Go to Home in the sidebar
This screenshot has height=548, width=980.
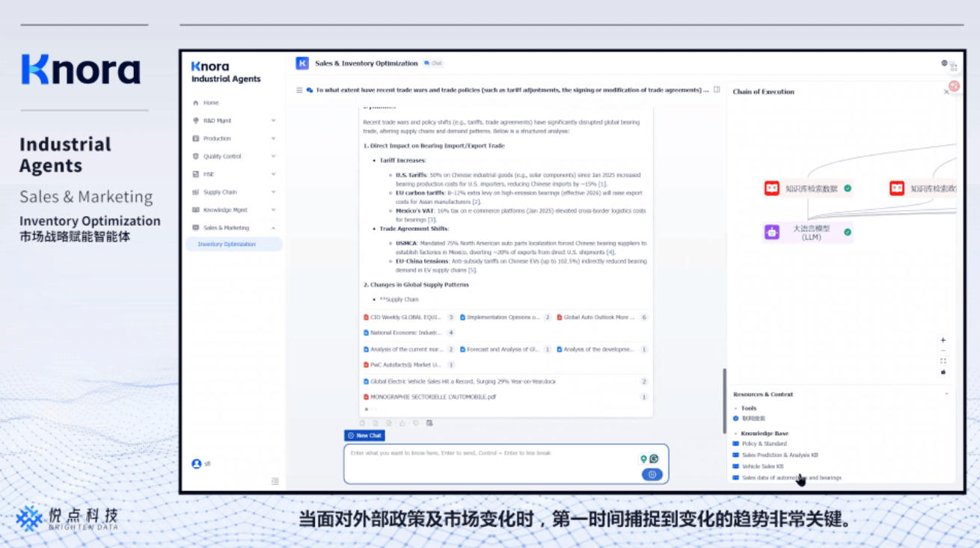211,102
